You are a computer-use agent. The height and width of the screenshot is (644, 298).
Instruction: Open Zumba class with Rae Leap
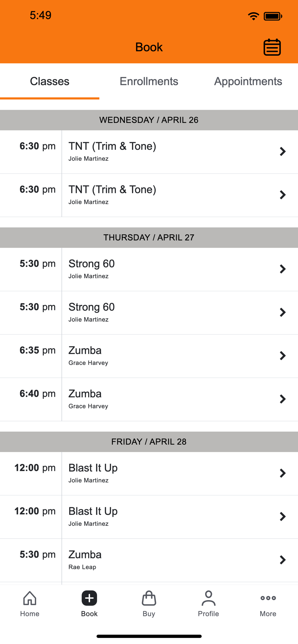(x=149, y=560)
